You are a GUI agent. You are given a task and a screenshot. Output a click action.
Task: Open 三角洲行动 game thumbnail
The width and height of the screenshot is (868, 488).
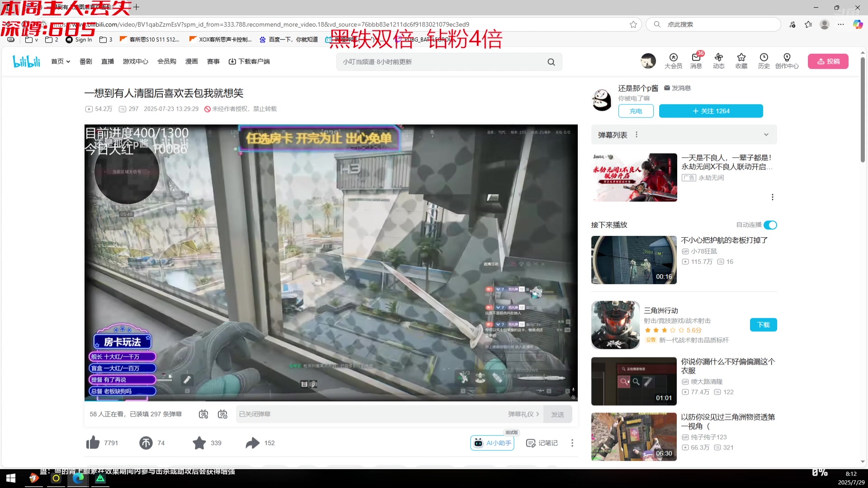615,325
